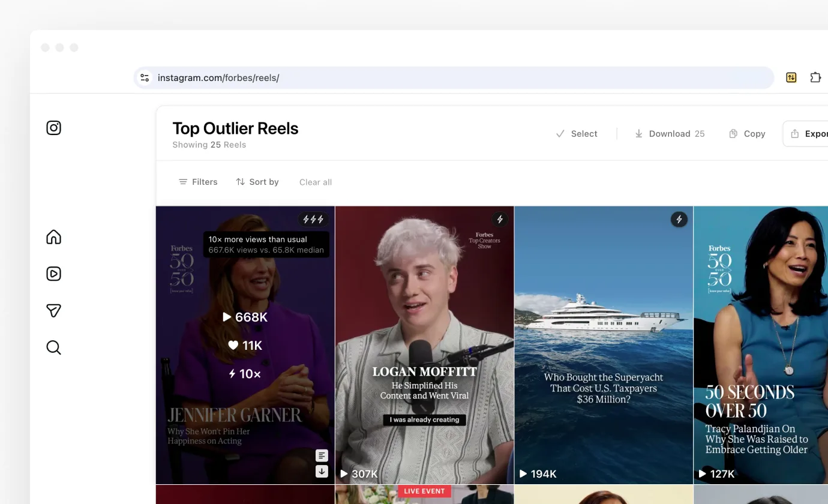The image size is (828, 504).
Task: Click the address bar URL field
Action: click(x=454, y=77)
